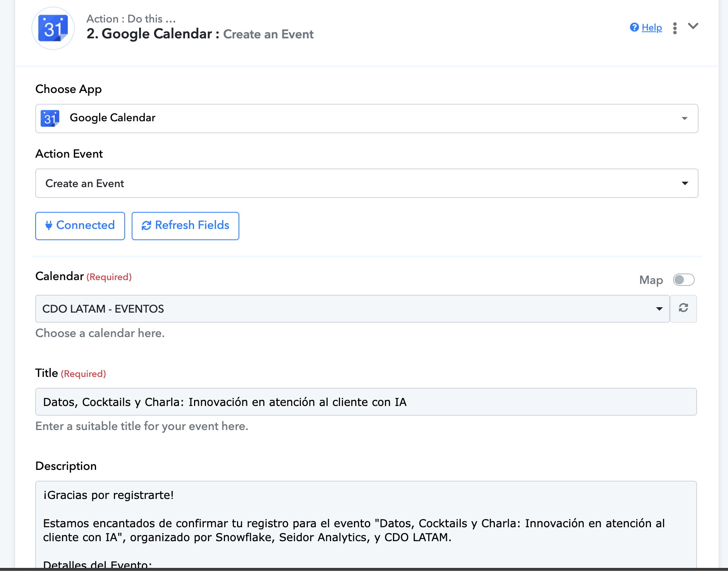Click the step heading Google Calendar: Create an Event
The height and width of the screenshot is (571, 728).
pyautogui.click(x=200, y=34)
